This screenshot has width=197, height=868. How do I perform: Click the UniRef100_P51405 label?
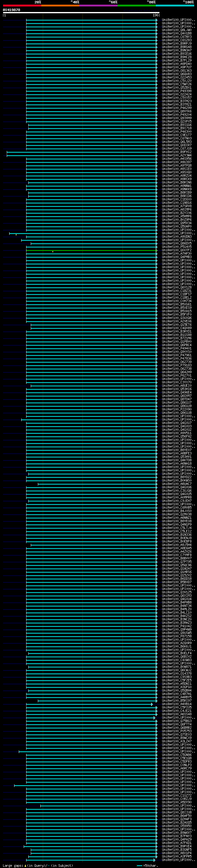[176, 247]
